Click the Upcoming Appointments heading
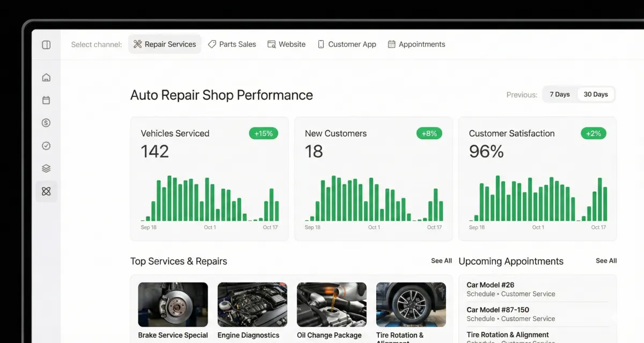This screenshot has width=644, height=343. click(x=511, y=262)
